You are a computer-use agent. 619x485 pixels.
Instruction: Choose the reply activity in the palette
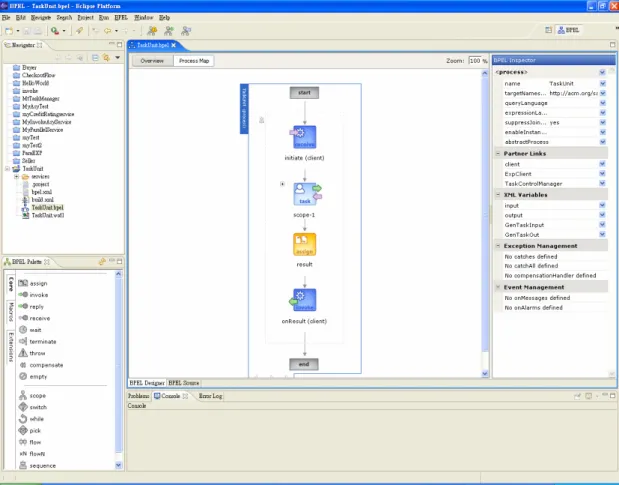[31, 306]
